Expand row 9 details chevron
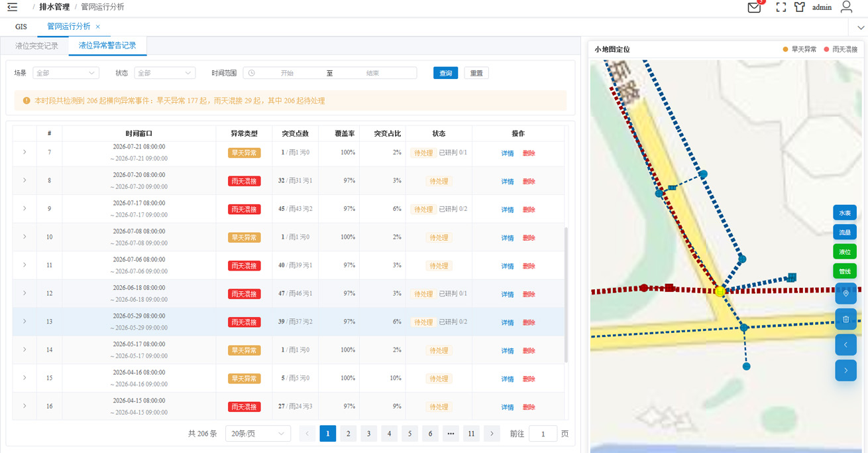This screenshot has width=868, height=453. pos(25,209)
